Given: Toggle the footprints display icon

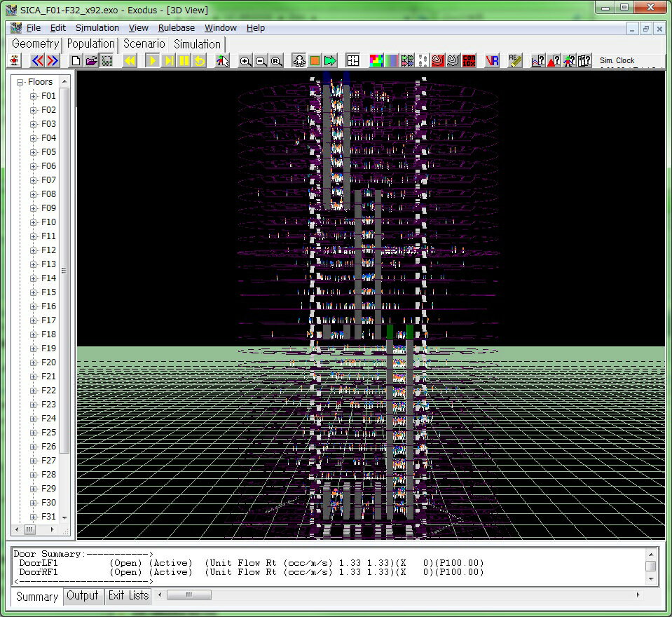Looking at the screenshot, I should pos(423,60).
